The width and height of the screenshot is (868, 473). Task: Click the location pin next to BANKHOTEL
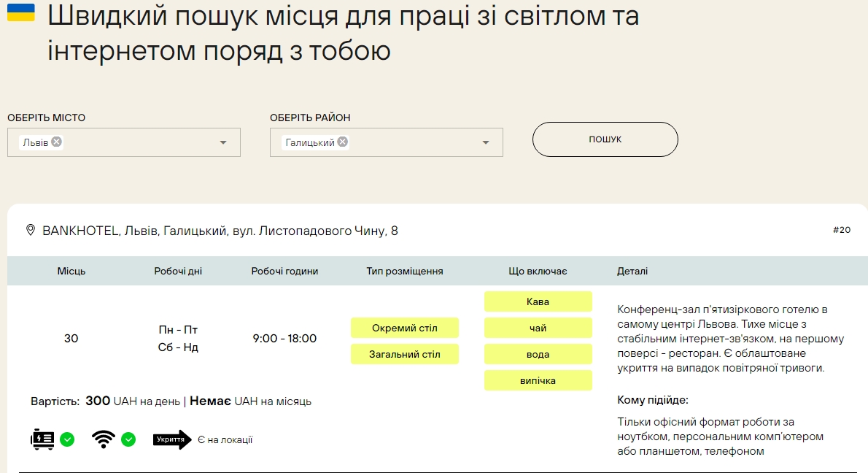28,230
